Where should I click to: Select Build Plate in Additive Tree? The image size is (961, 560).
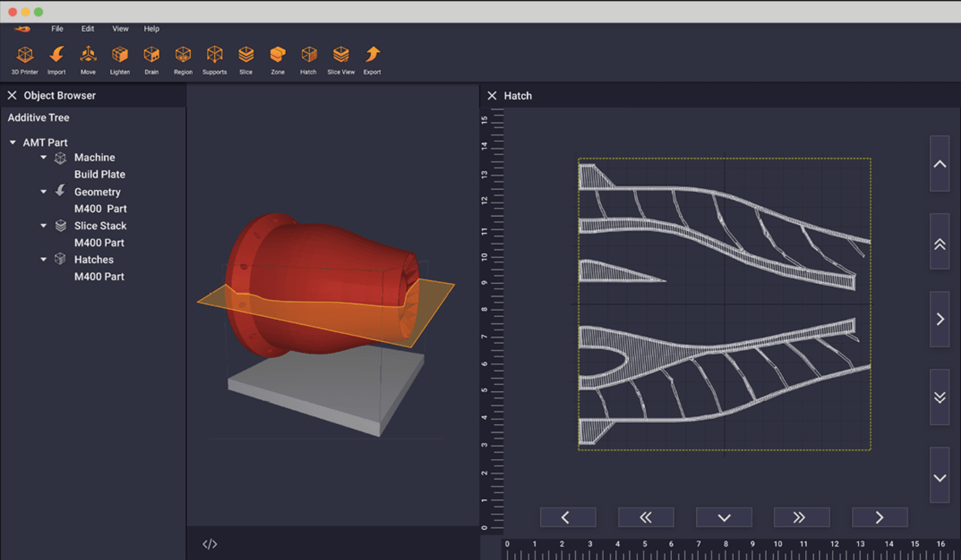[100, 174]
